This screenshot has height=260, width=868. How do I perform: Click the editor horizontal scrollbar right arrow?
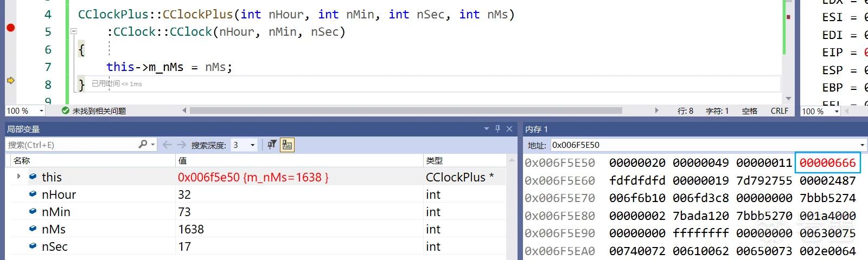pyautogui.click(x=656, y=110)
